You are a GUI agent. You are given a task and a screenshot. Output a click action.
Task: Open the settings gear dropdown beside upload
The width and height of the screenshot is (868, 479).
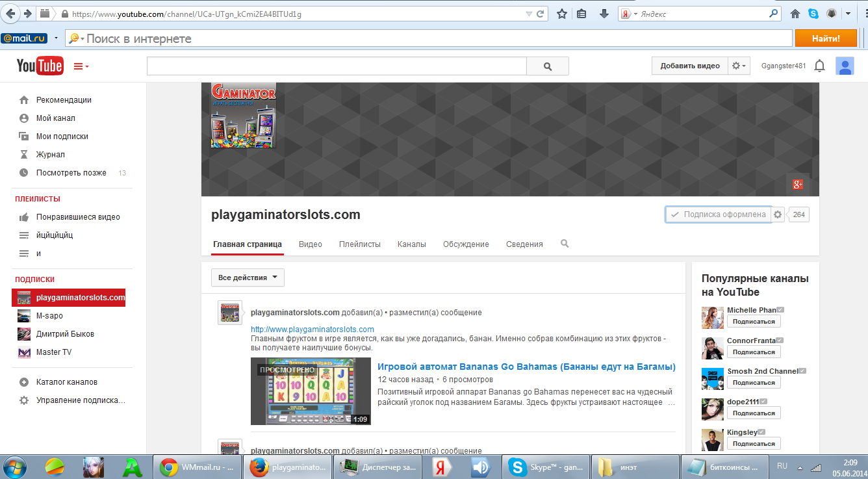[739, 66]
